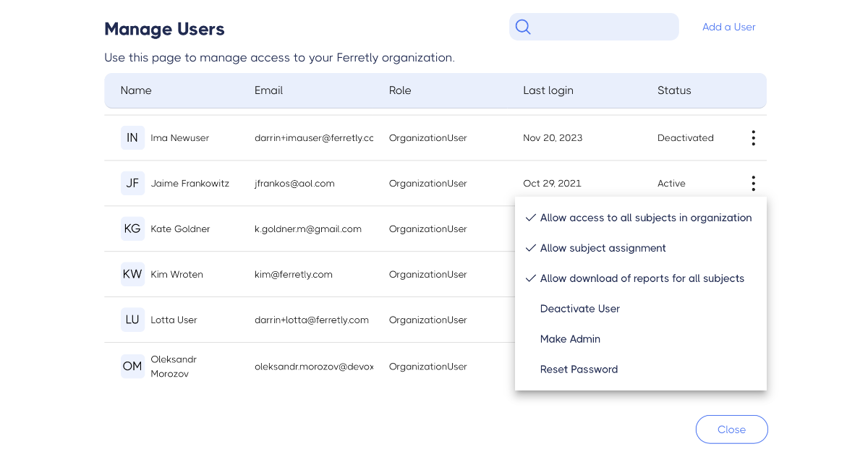Click the Add a User link
The width and height of the screenshot is (868, 470).
pos(728,27)
